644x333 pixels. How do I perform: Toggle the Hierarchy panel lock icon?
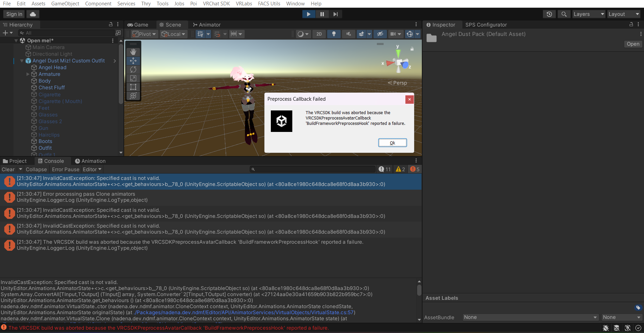(111, 25)
